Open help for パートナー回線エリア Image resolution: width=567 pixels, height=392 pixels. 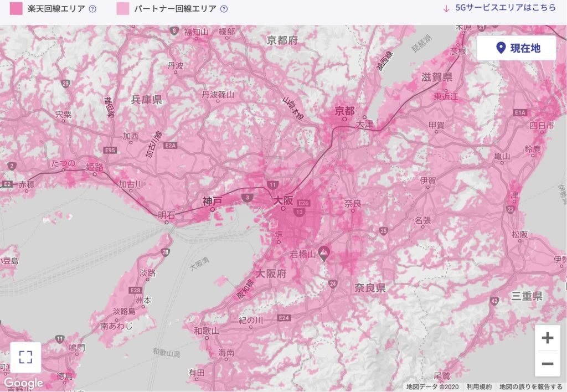[x=224, y=9]
